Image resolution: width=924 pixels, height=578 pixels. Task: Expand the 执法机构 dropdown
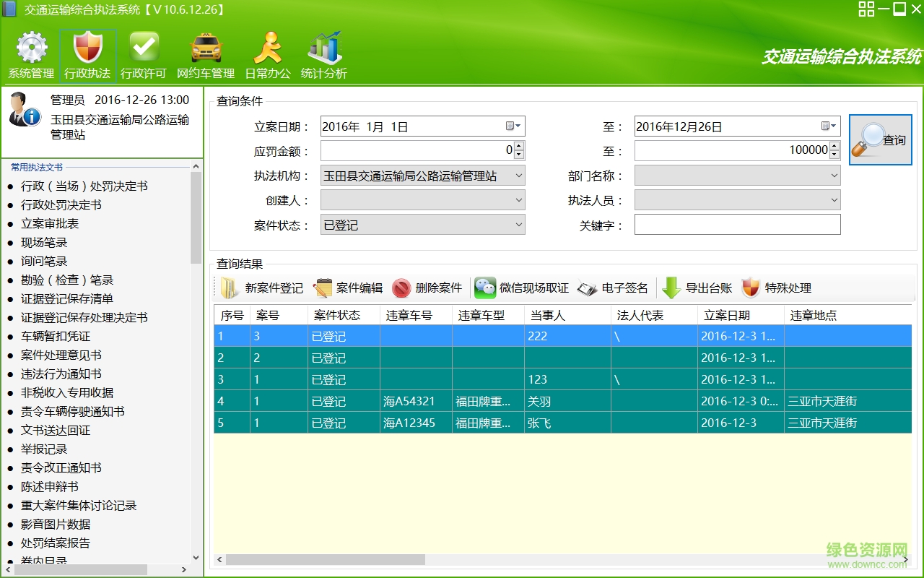[x=518, y=176]
